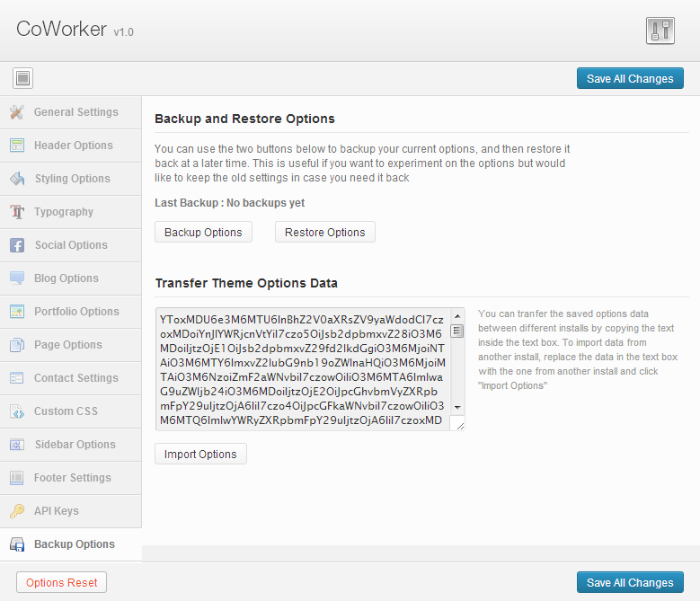Click API Keys key icon
Screen dimensions: 700x601
point(17,511)
